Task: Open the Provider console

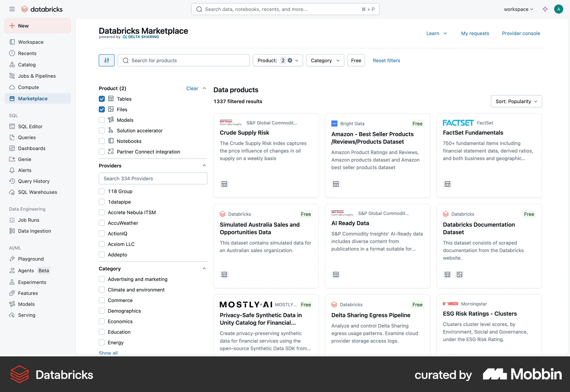Action: 521,33
